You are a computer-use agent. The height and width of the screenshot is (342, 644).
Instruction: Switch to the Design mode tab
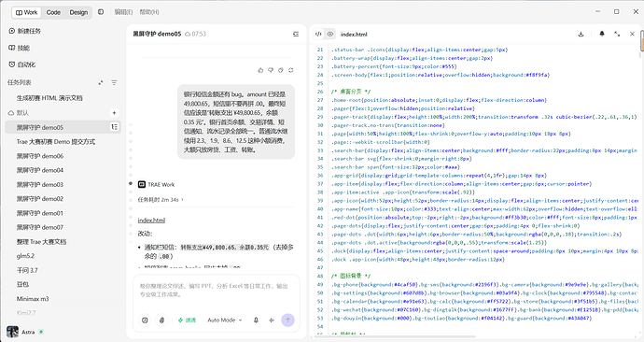tap(78, 12)
